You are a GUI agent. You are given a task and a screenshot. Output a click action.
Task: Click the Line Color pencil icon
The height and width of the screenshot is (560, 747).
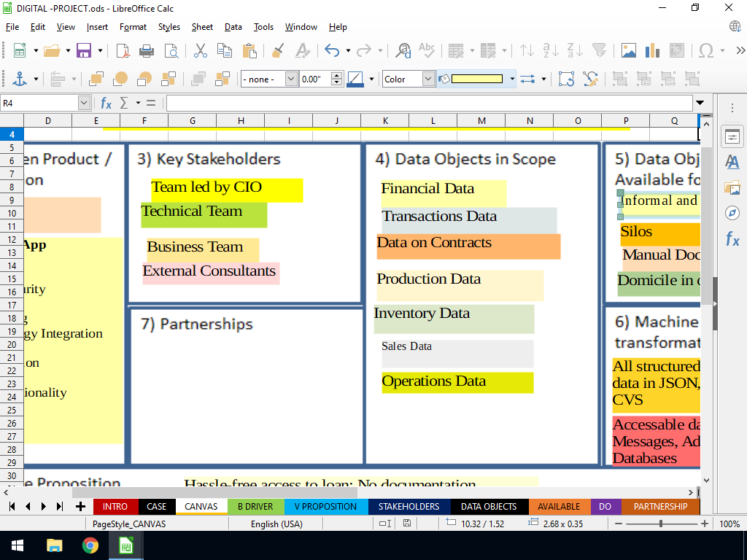tap(355, 79)
